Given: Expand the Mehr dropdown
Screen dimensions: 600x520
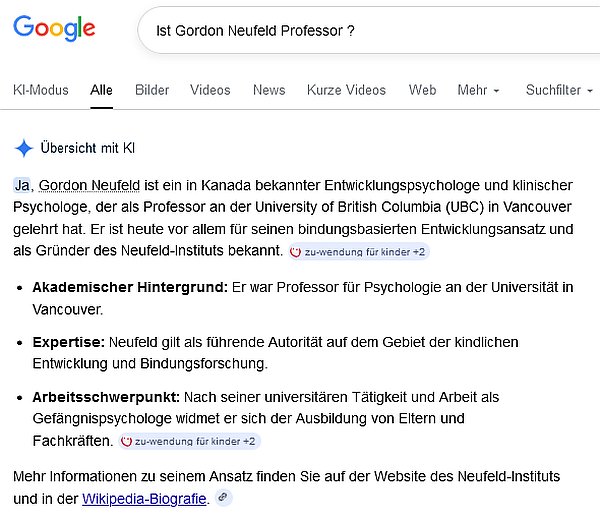Looking at the screenshot, I should pyautogui.click(x=478, y=90).
